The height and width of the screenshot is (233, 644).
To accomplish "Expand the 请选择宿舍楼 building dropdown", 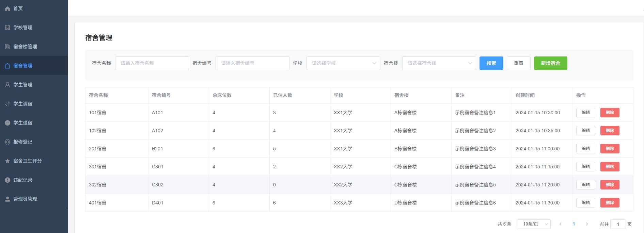I will pos(439,63).
